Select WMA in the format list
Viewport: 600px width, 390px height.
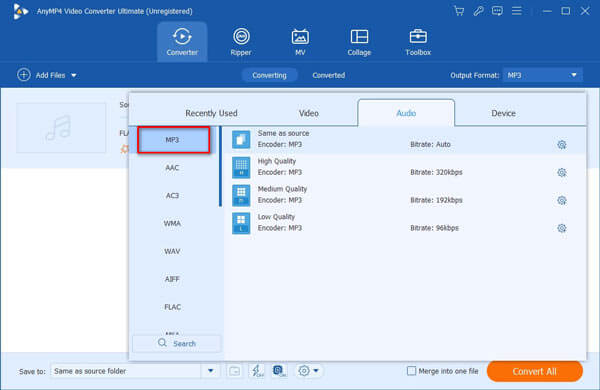tap(172, 224)
